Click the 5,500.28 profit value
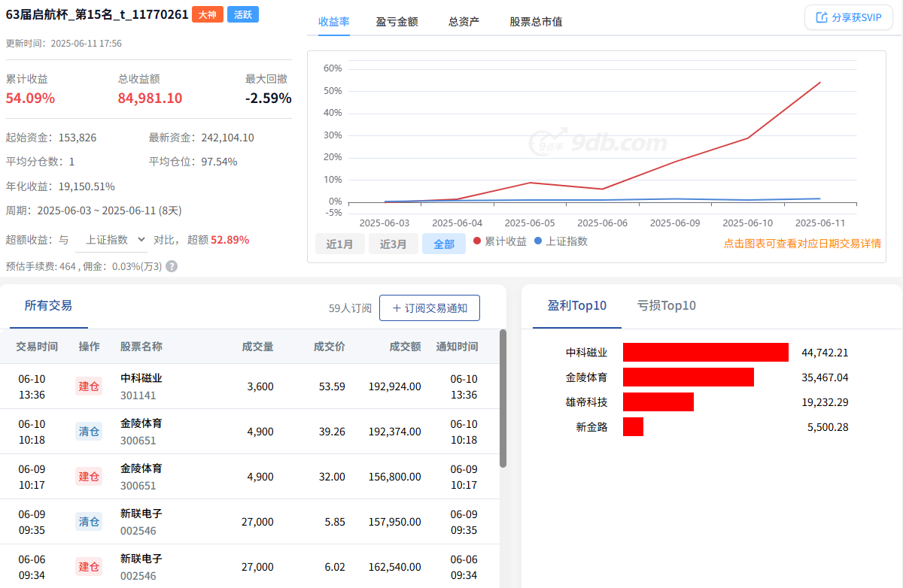The width and height of the screenshot is (903, 588). pyautogui.click(x=828, y=427)
